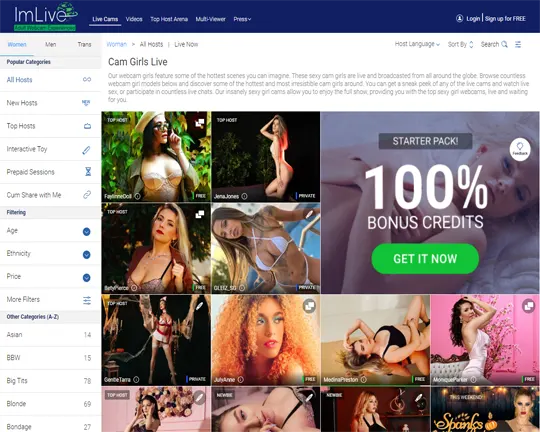The image size is (540, 432).
Task: Open the Press menu in the header
Action: 242,19
